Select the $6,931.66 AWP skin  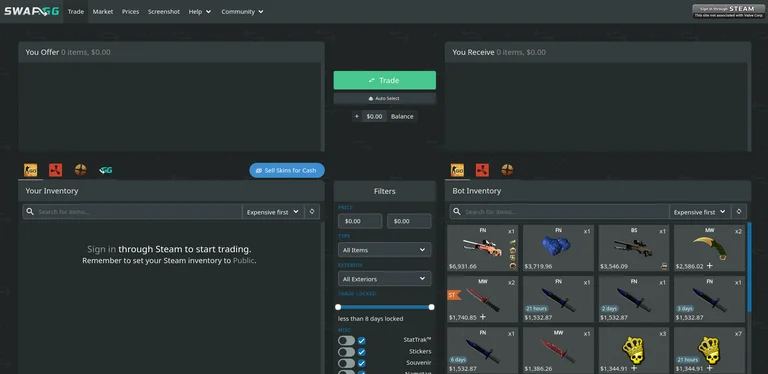pyautogui.click(x=482, y=248)
